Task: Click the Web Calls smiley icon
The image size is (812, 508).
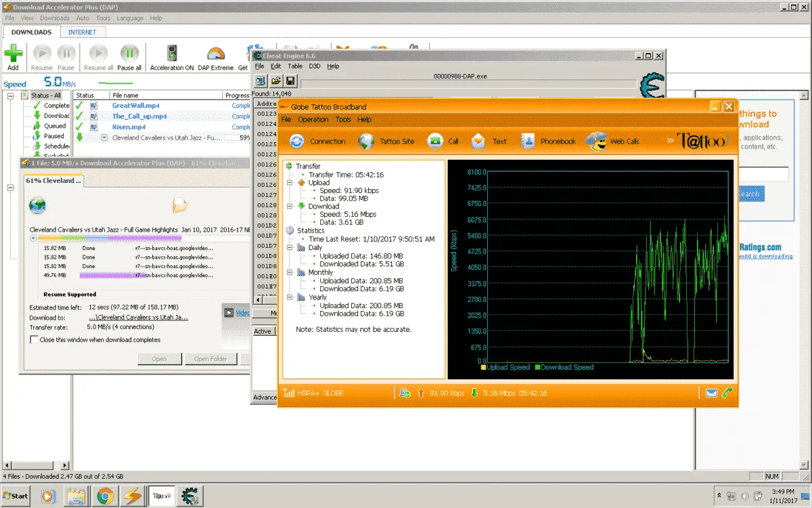Action: (x=596, y=141)
